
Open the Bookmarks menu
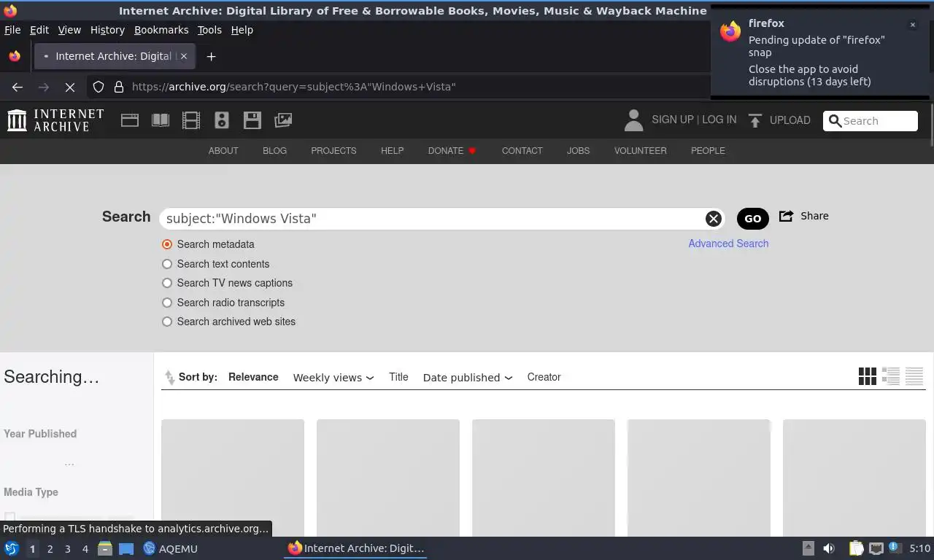pos(161,30)
